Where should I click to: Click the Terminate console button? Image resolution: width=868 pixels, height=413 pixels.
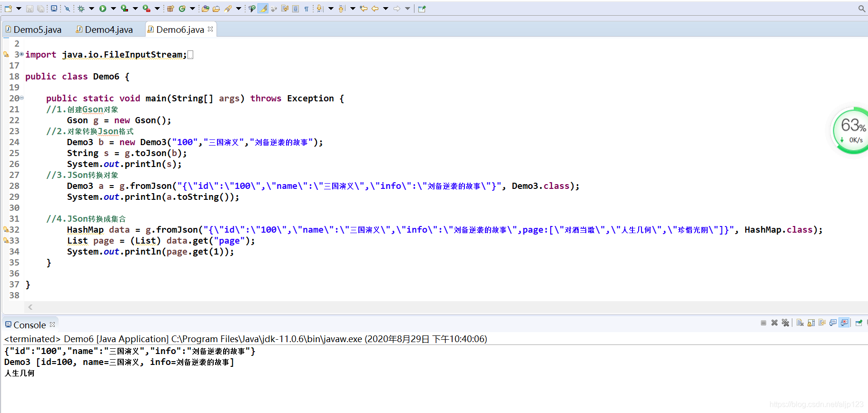tap(763, 323)
